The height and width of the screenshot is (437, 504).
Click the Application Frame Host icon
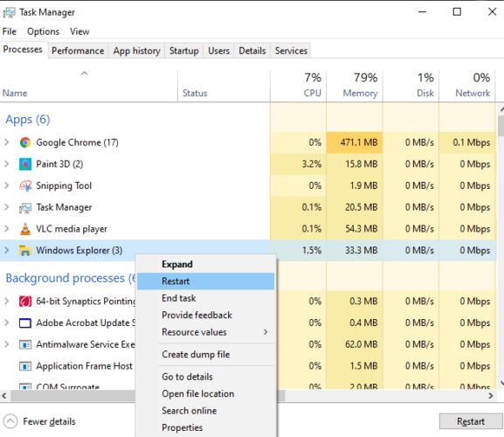coord(25,366)
